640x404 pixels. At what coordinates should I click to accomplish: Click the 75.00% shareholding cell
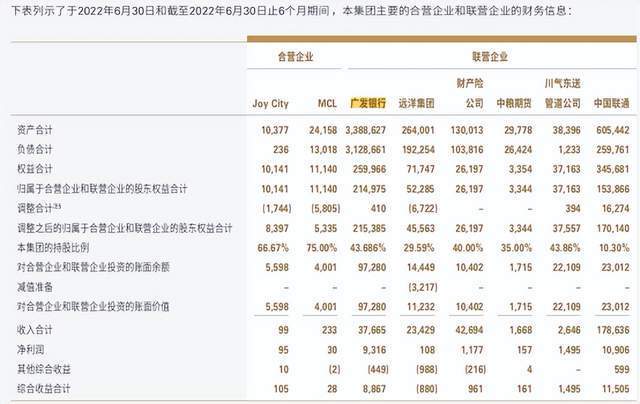pyautogui.click(x=322, y=248)
